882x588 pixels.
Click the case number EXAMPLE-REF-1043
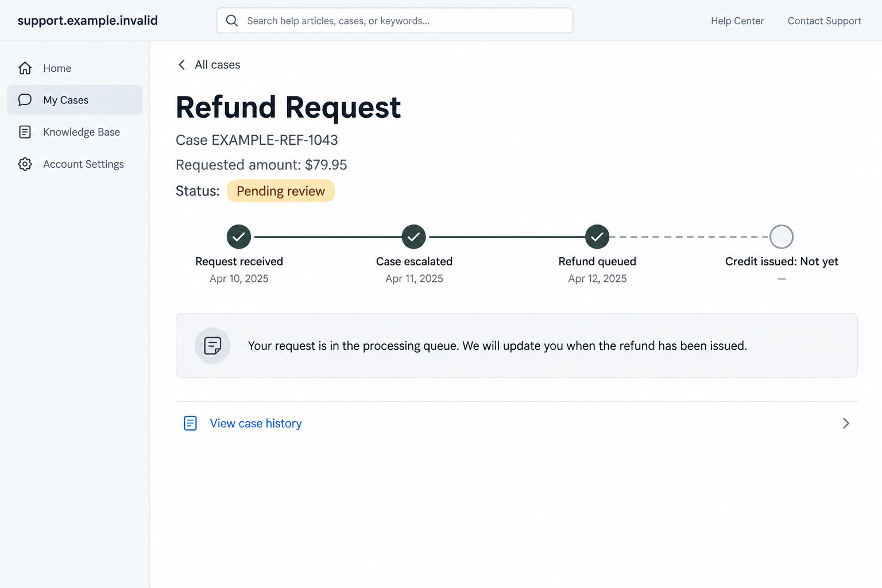coord(274,140)
